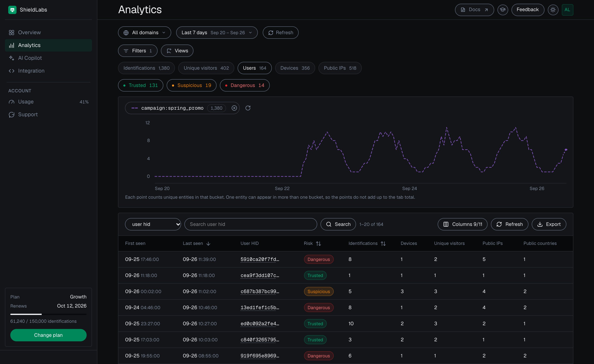
Task: Open the Columns 9/11 chooser
Action: pyautogui.click(x=462, y=224)
